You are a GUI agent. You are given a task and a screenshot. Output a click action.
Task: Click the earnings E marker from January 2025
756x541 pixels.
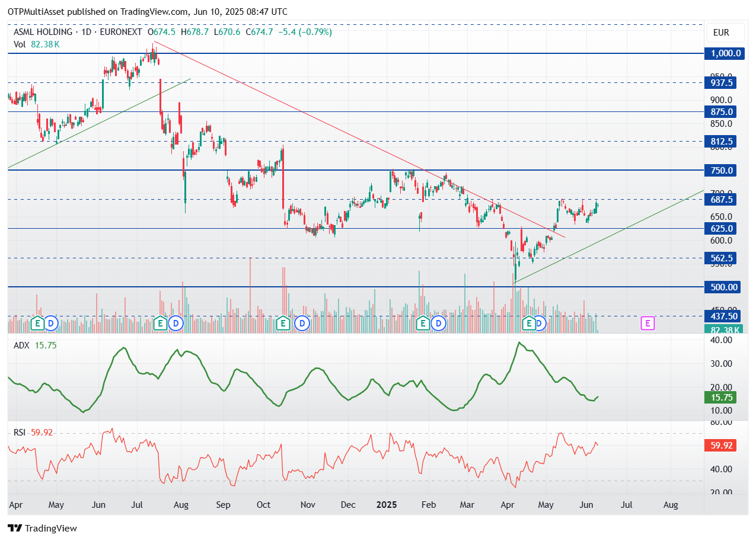423,323
